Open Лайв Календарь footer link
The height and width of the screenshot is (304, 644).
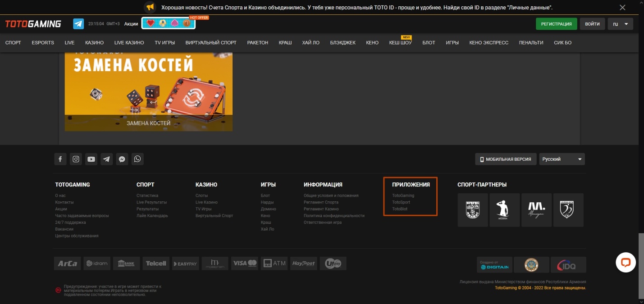pyautogui.click(x=152, y=216)
